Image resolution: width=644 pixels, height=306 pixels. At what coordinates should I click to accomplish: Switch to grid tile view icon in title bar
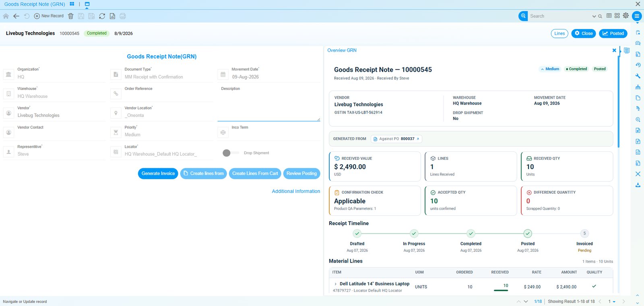[x=72, y=4]
